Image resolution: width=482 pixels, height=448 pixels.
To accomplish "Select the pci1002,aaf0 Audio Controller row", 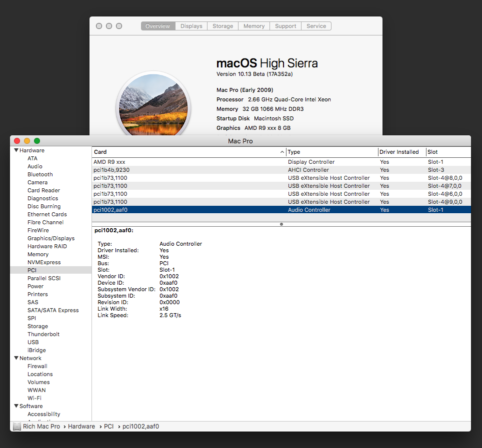I will pyautogui.click(x=281, y=210).
